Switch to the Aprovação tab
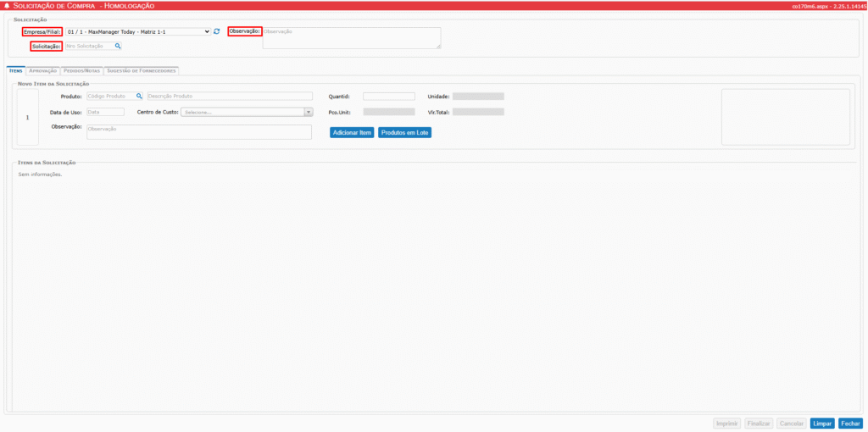Image resolution: width=868 pixels, height=432 pixels. pyautogui.click(x=42, y=71)
